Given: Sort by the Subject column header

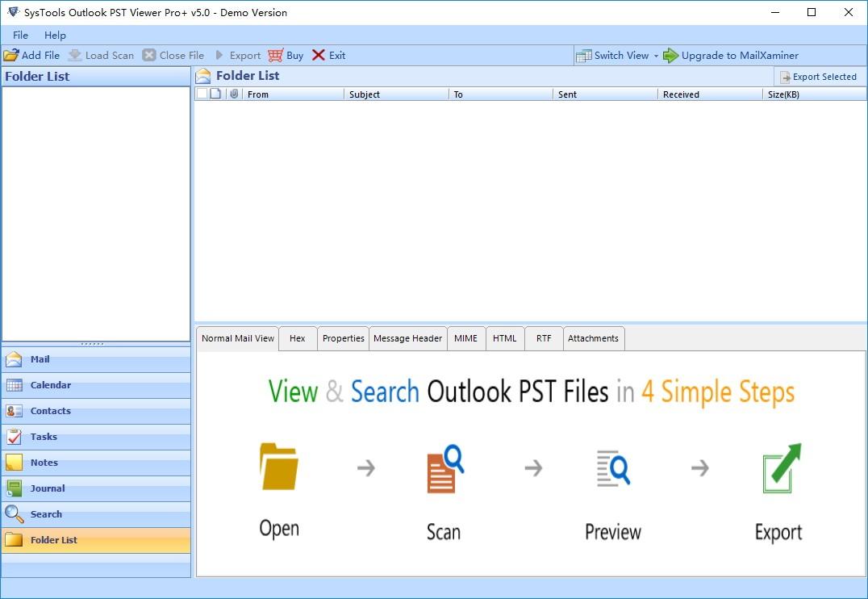Looking at the screenshot, I should tap(396, 94).
